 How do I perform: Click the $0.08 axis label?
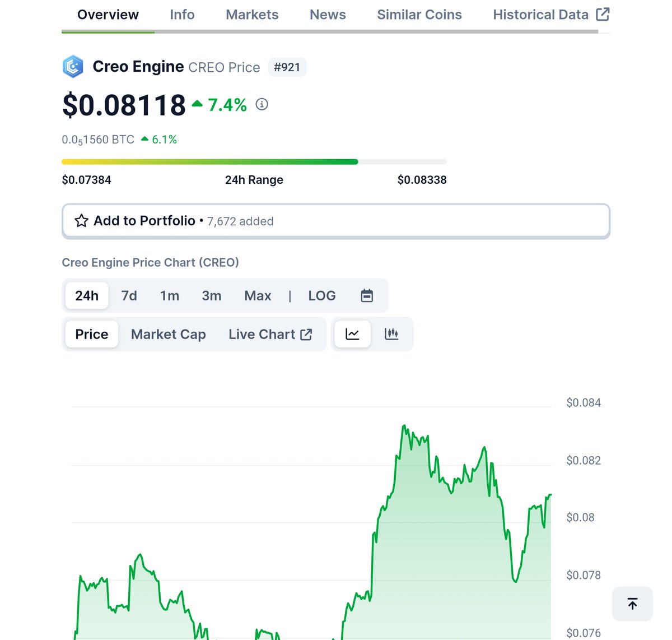pyautogui.click(x=580, y=517)
